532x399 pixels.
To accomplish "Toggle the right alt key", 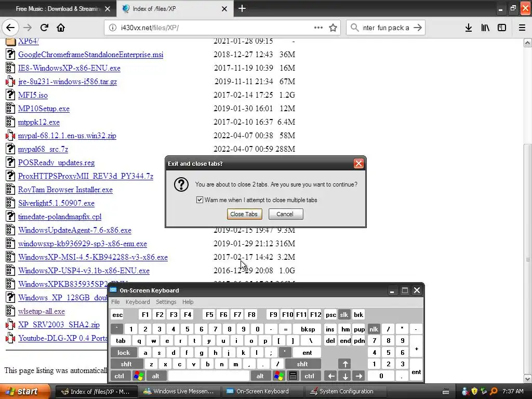I will (x=260, y=376).
